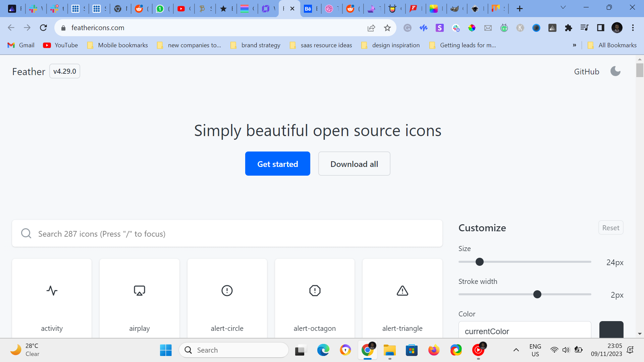Click the alert-circle icon
Image resolution: width=644 pixels, height=362 pixels.
(x=227, y=291)
